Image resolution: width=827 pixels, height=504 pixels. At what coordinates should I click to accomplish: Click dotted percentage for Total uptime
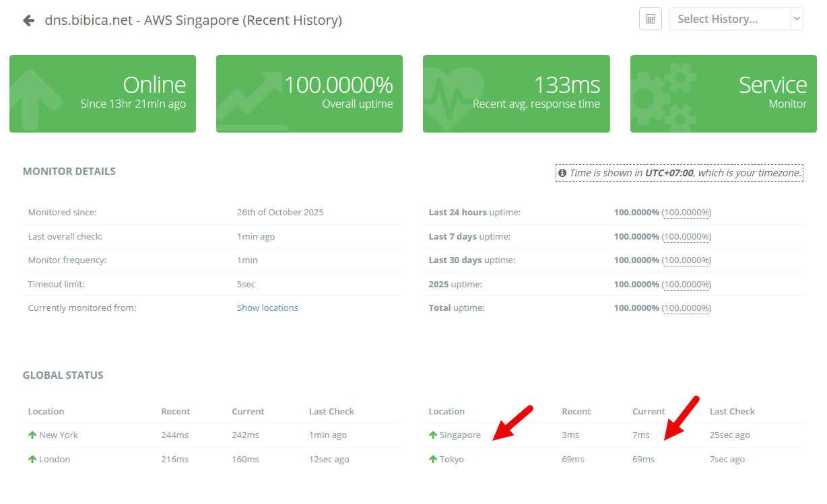(686, 308)
